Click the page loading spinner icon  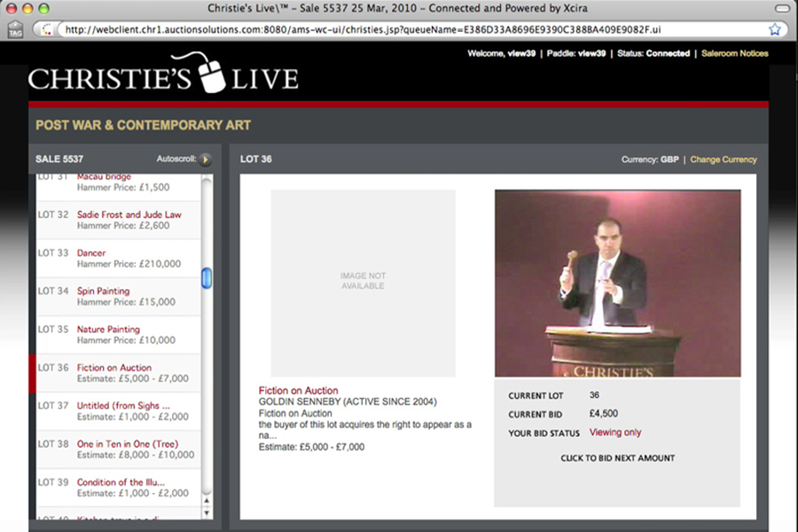(47, 29)
